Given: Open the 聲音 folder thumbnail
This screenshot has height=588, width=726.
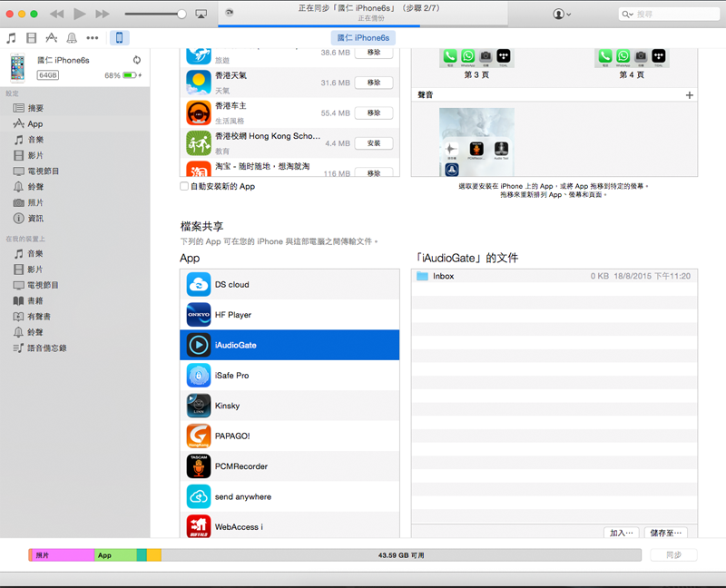Looking at the screenshot, I should (x=476, y=142).
